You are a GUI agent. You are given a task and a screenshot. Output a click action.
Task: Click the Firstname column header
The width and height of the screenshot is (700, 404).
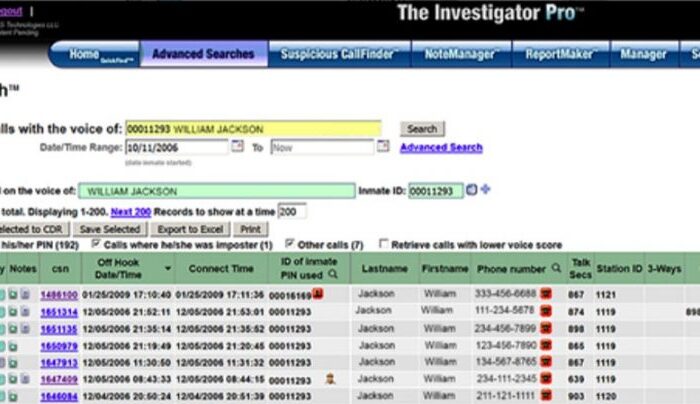pyautogui.click(x=445, y=269)
